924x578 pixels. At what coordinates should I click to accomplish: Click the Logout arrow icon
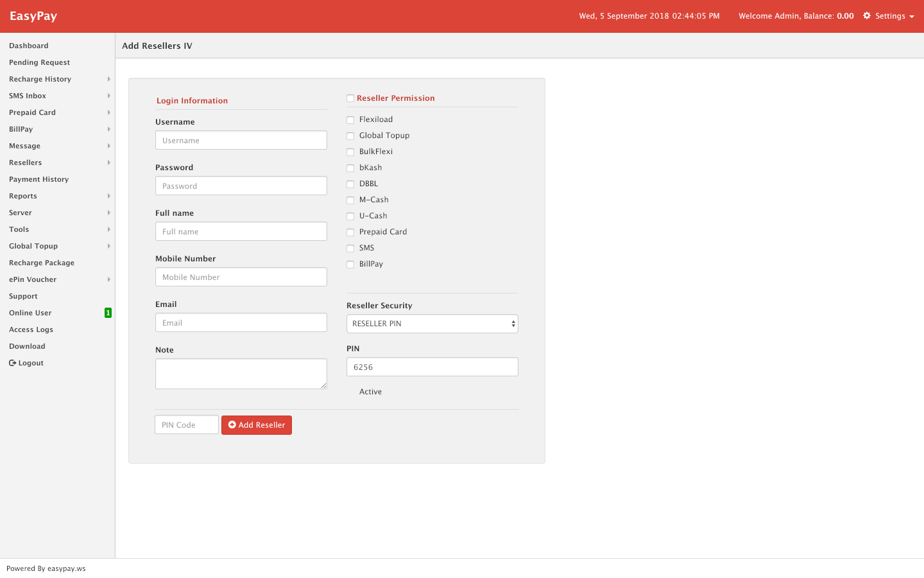point(12,363)
